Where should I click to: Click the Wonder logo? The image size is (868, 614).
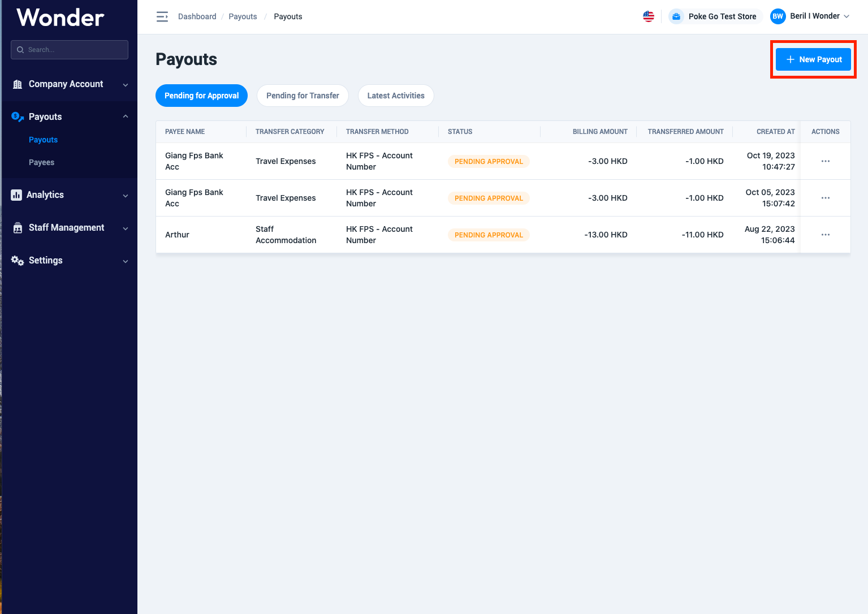point(61,18)
